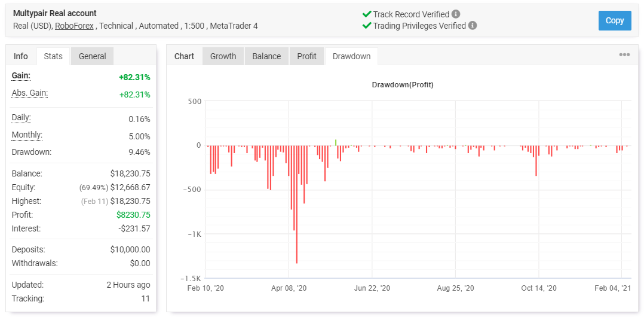Click the $8230.75 Profit value

click(x=133, y=215)
